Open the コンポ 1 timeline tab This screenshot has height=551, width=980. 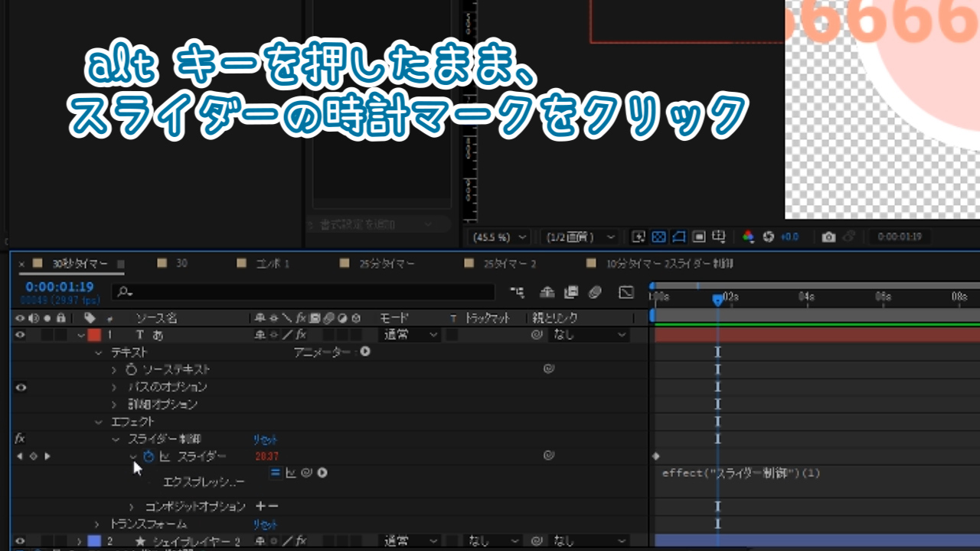[273, 264]
